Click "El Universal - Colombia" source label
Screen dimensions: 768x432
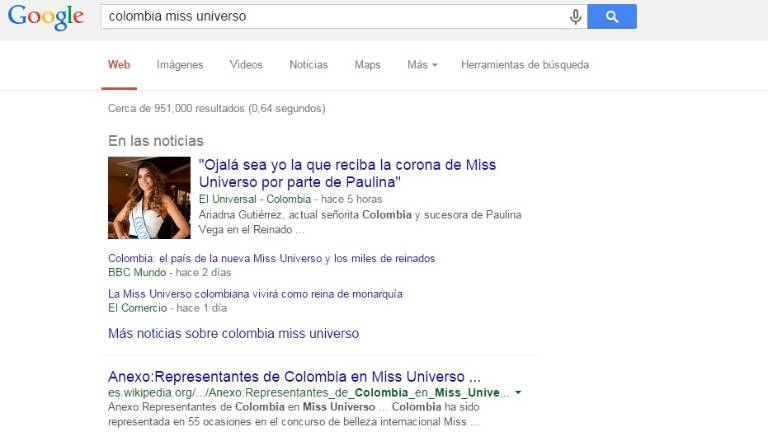255,199
